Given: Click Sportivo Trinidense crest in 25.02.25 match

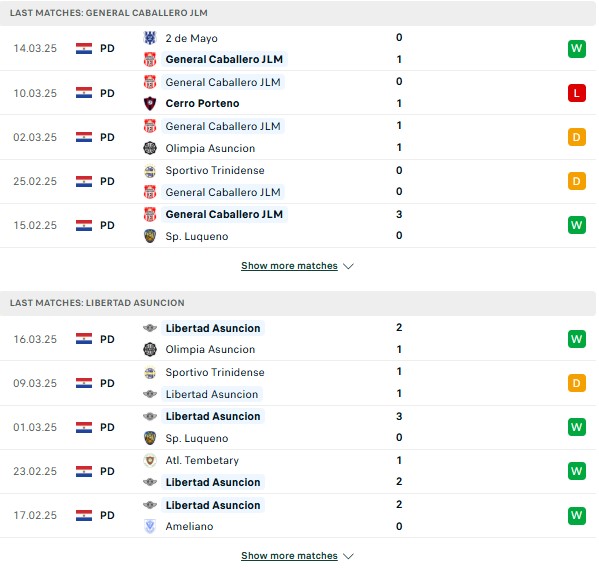Looking at the screenshot, I should [x=150, y=171].
